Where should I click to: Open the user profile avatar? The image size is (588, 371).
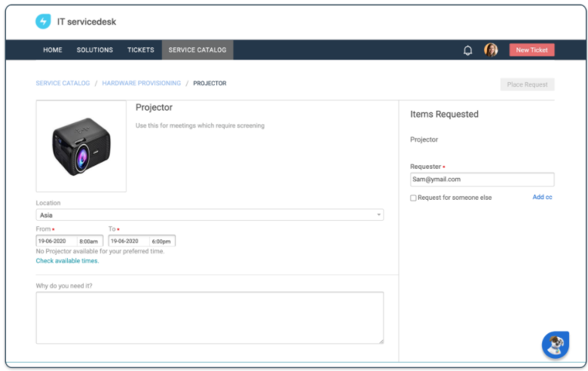[491, 51]
